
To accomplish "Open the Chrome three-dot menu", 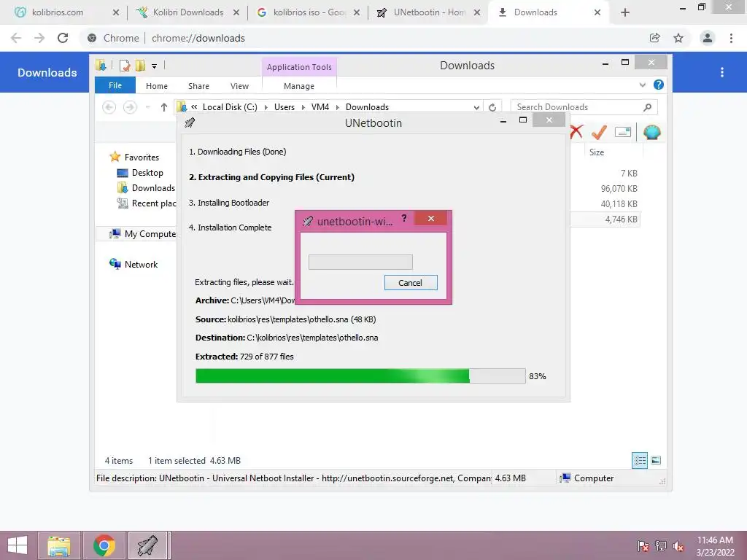I will tap(731, 38).
